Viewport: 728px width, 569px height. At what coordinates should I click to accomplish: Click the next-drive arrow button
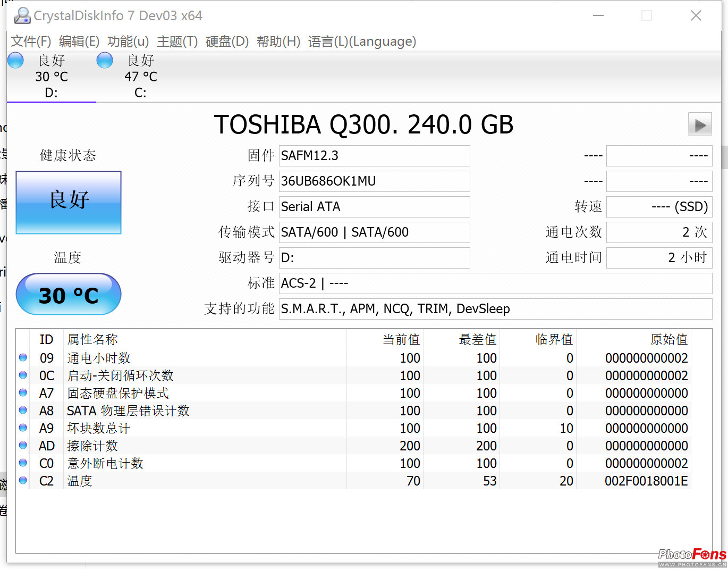(x=700, y=124)
